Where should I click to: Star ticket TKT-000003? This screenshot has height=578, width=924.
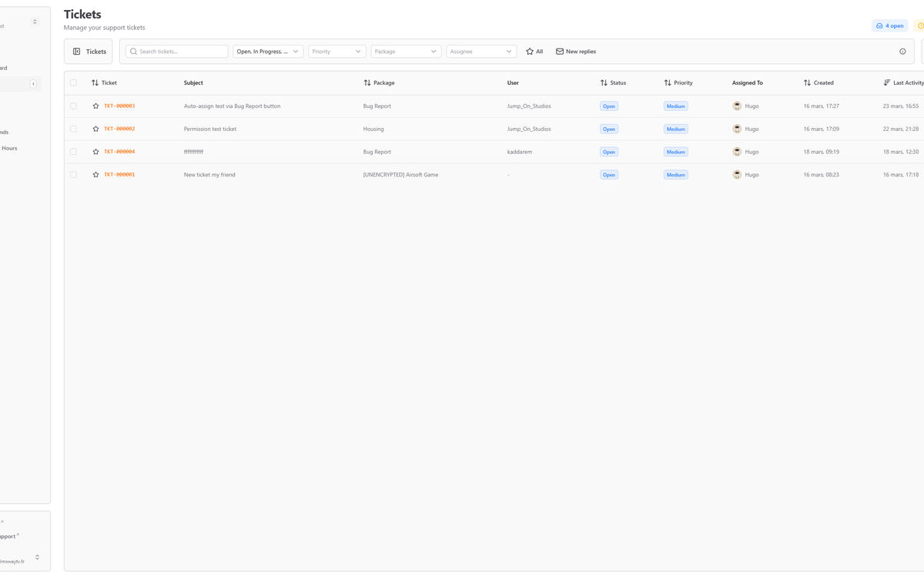tap(95, 106)
